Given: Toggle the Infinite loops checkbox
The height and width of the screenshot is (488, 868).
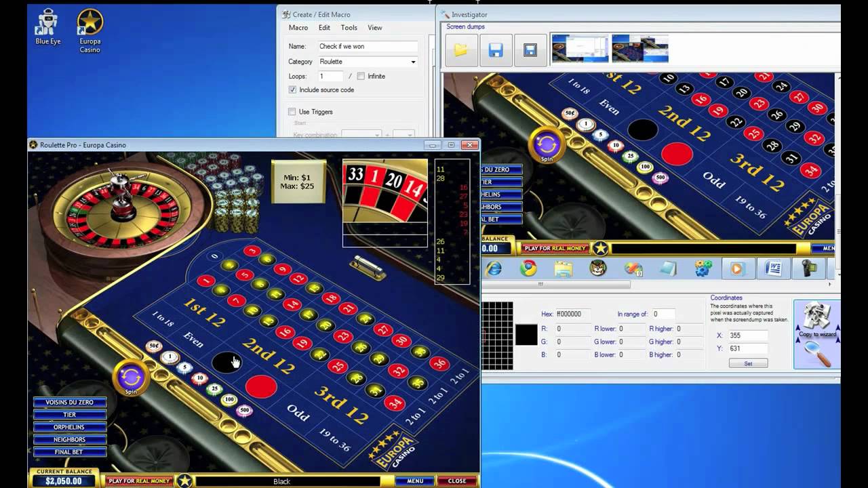Looking at the screenshot, I should click(x=361, y=76).
